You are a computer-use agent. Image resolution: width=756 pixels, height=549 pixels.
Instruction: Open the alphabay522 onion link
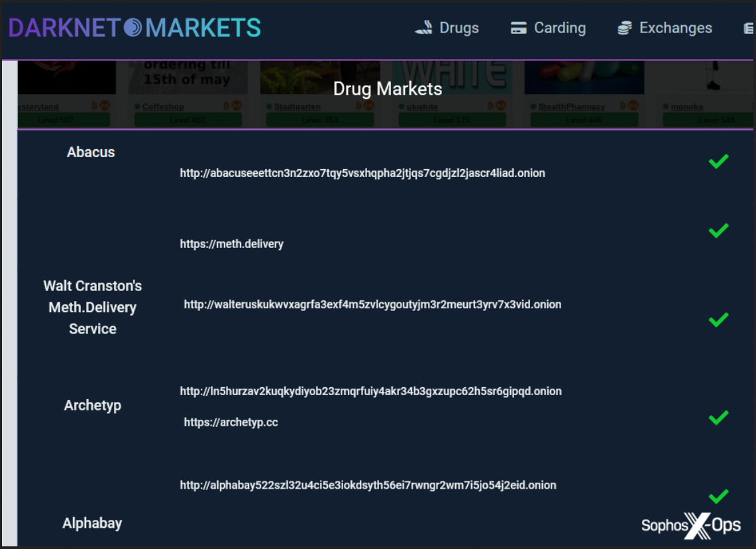(x=368, y=485)
